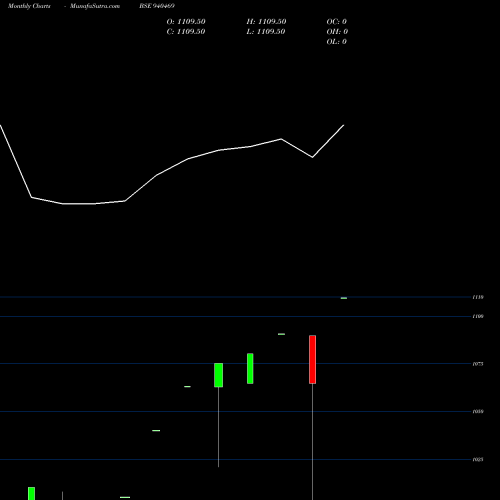500x500 pixels.
Task: Select the latest dash candle at the 1119 line
Action: (x=344, y=298)
